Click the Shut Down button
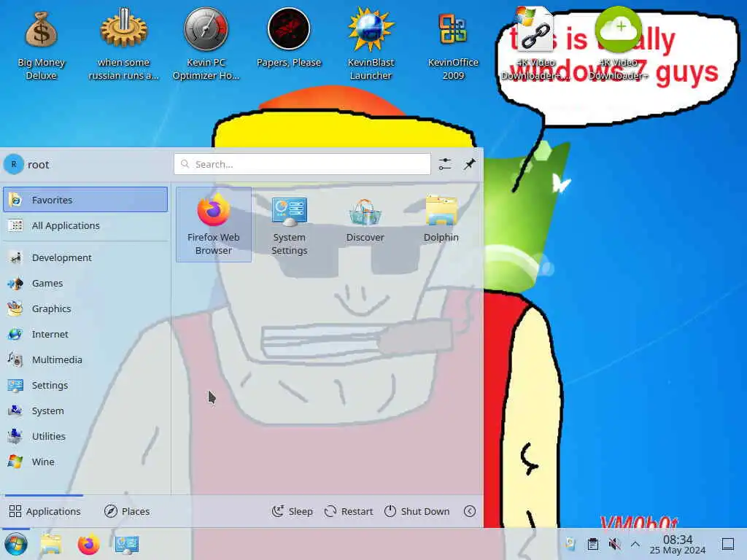Viewport: 747px width, 560px height. click(x=417, y=511)
